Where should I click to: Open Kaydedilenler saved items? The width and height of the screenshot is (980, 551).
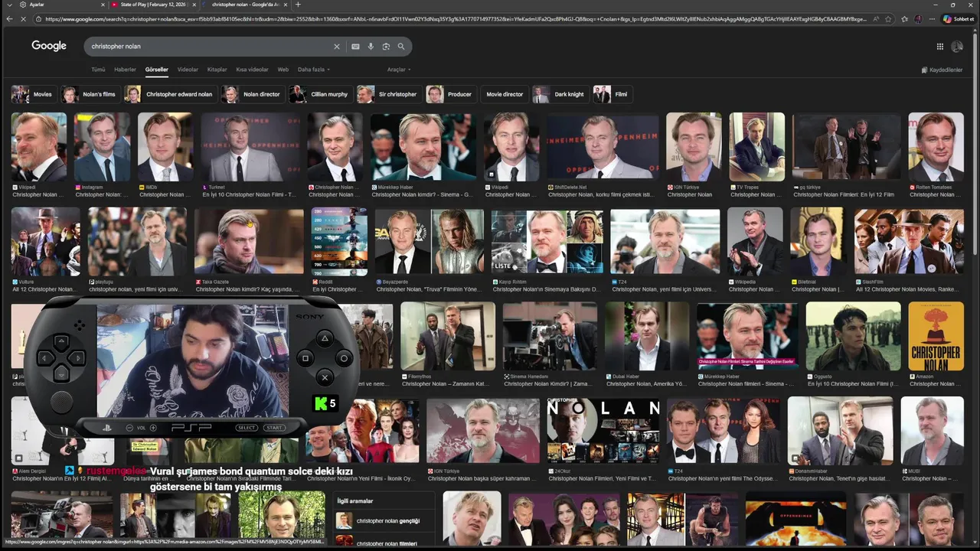[942, 70]
